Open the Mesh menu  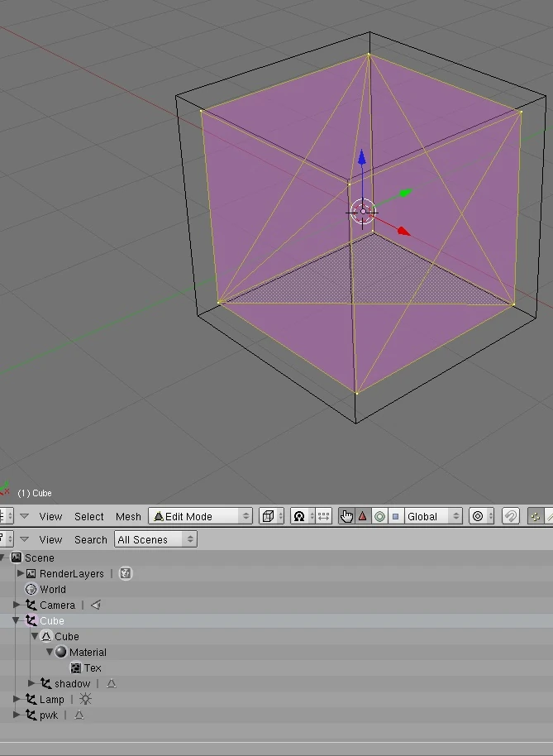tap(128, 516)
